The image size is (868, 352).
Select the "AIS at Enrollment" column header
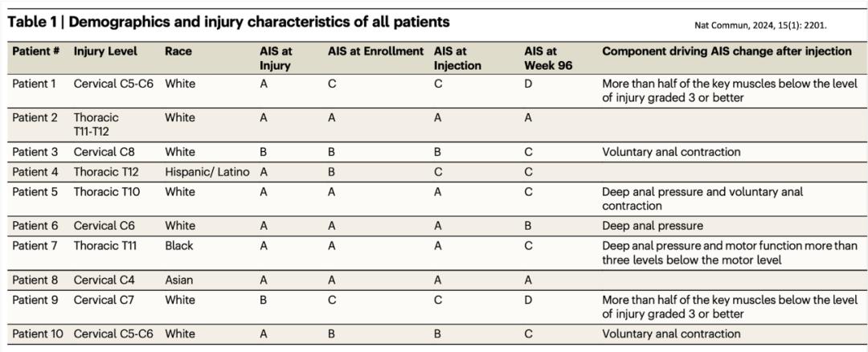[x=375, y=51]
